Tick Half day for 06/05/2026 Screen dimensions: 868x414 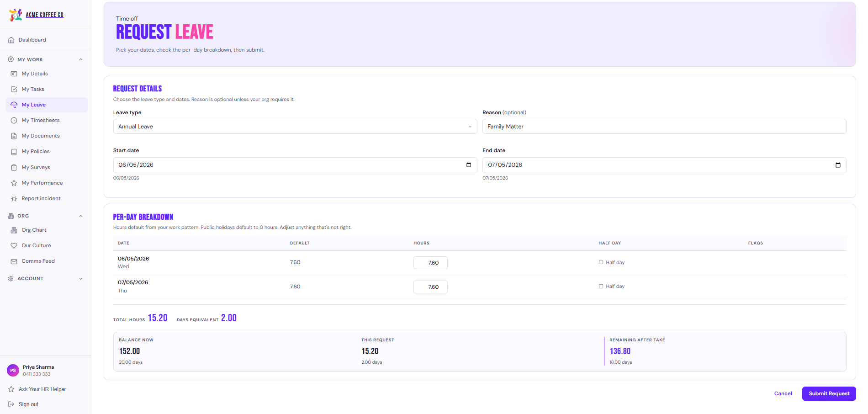pyautogui.click(x=601, y=262)
